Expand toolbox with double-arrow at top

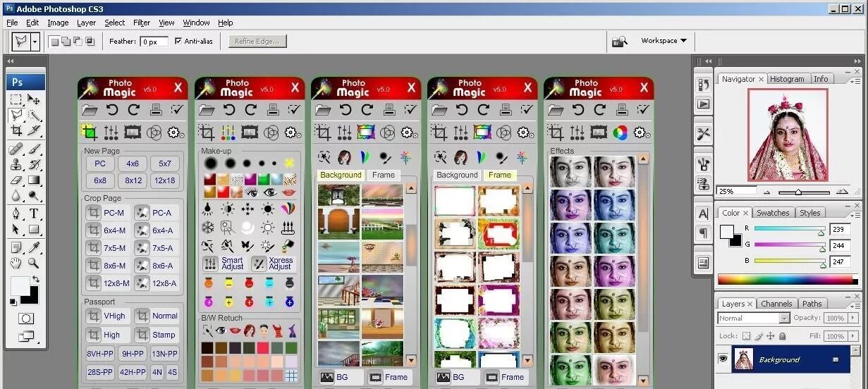pyautogui.click(x=11, y=61)
